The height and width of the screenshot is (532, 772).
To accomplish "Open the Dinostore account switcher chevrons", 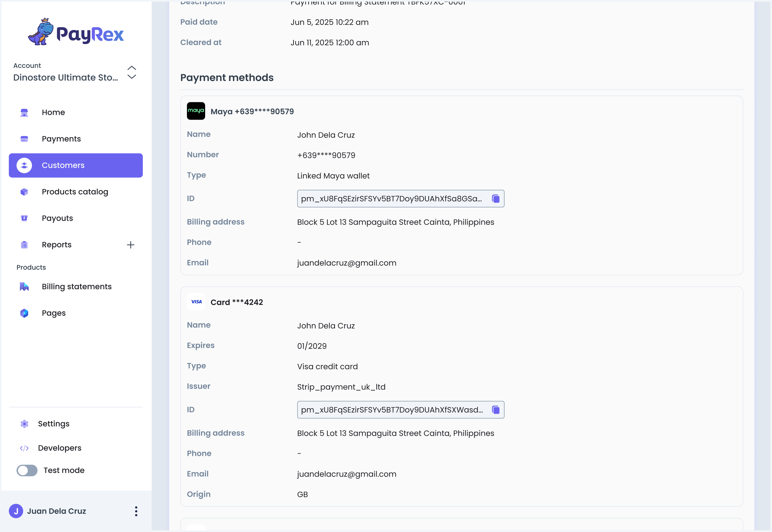I will [x=132, y=72].
